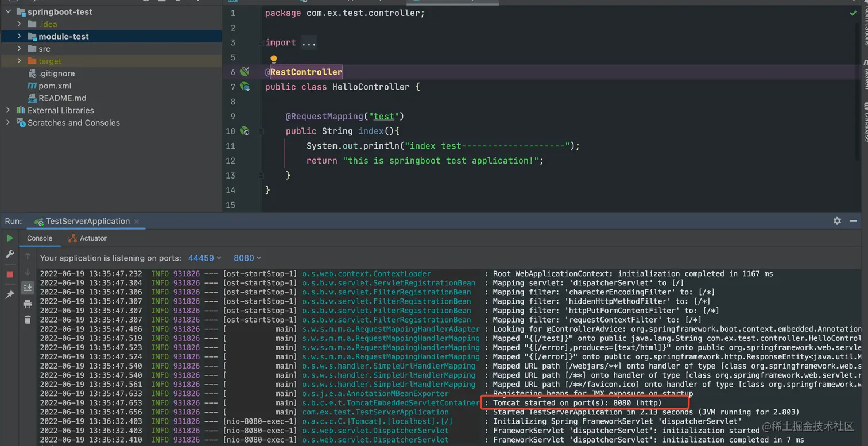Select the springboot-test project name
This screenshot has width=868, height=446.
(x=60, y=12)
